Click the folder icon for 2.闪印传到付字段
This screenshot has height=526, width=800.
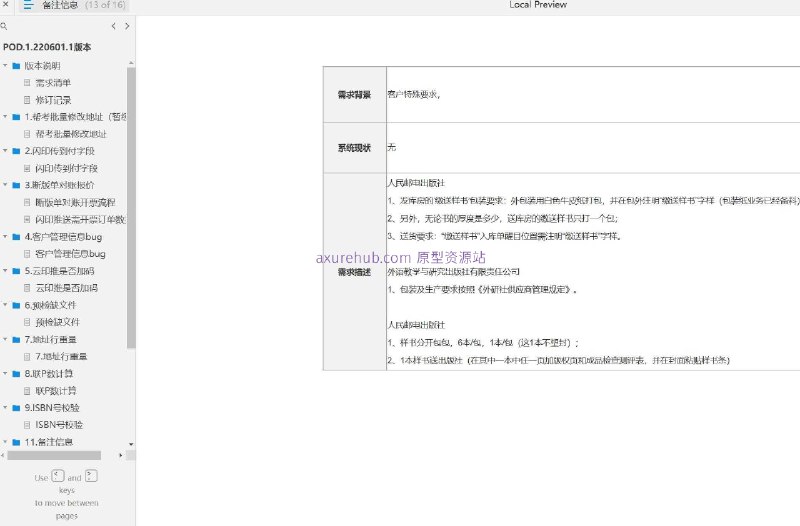16,151
